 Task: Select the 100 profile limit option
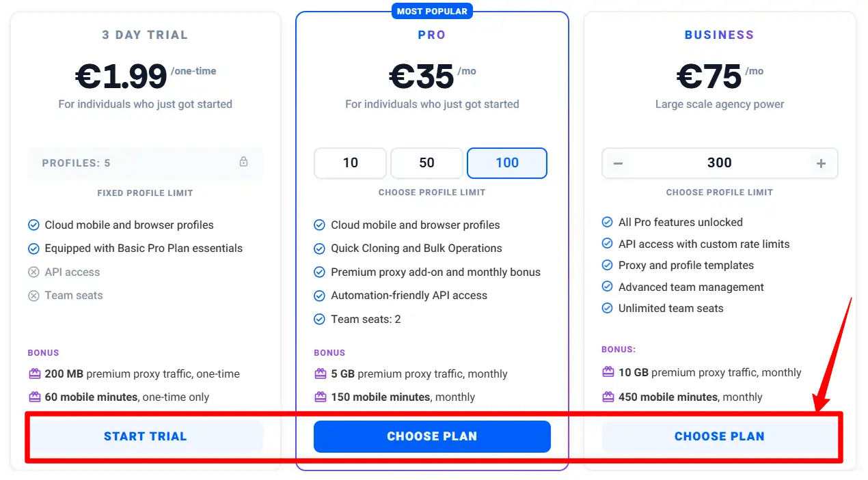coord(506,163)
